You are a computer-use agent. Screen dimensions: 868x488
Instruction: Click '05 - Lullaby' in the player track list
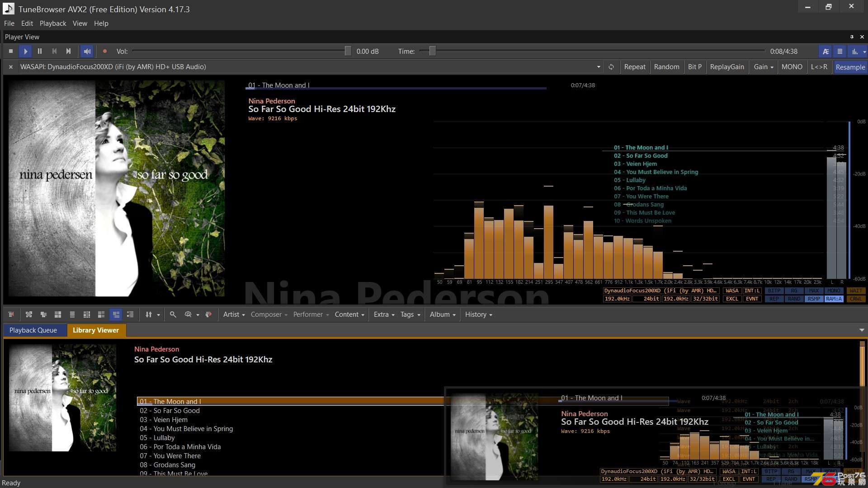(629, 180)
